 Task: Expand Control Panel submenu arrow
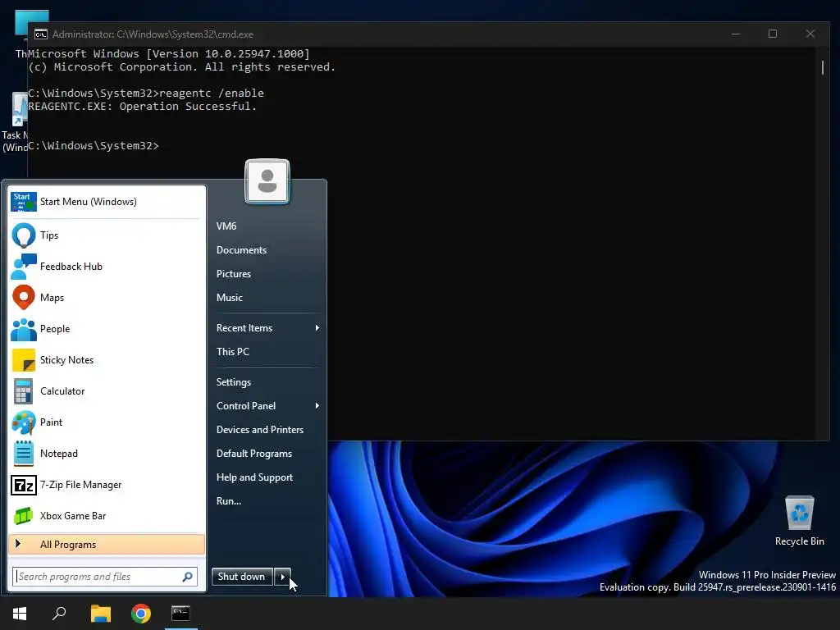(317, 406)
